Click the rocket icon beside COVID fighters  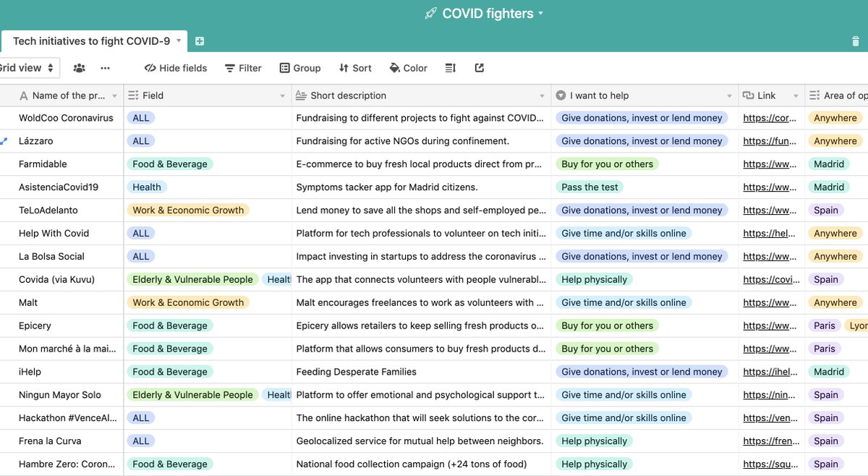[x=430, y=14]
